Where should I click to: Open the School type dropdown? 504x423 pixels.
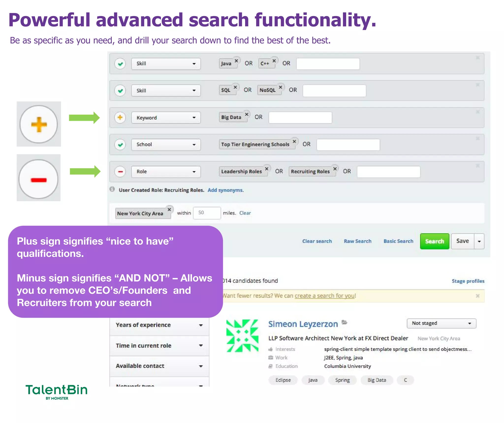pyautogui.click(x=166, y=145)
